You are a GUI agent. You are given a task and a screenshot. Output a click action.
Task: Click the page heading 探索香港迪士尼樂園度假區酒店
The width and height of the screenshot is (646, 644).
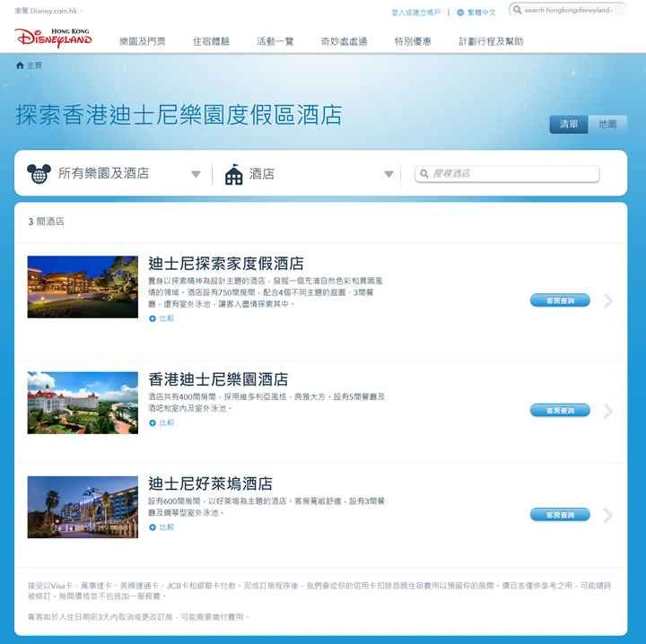click(179, 115)
